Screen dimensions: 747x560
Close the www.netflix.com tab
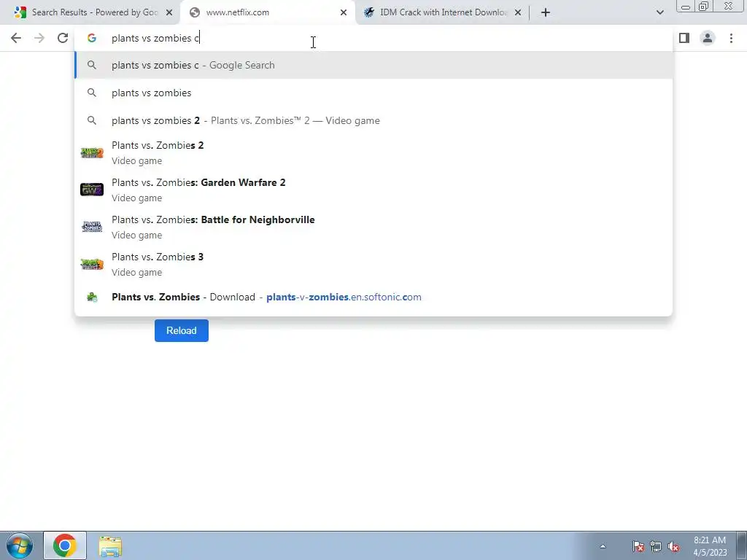[344, 12]
